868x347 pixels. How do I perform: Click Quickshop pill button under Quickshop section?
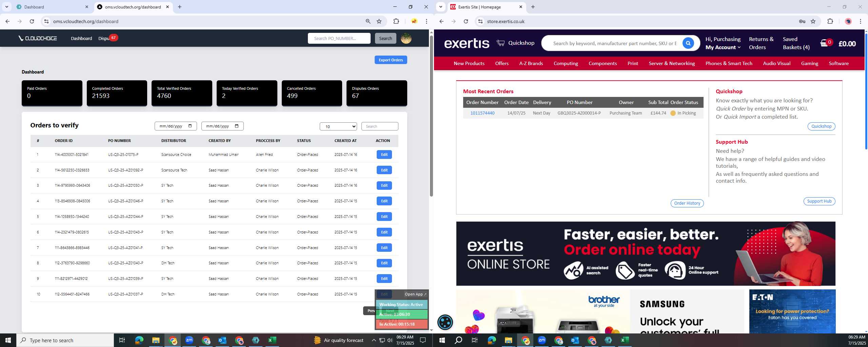click(x=821, y=126)
